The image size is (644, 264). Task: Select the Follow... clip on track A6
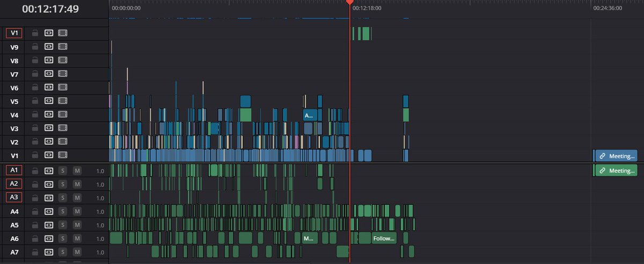click(x=384, y=238)
